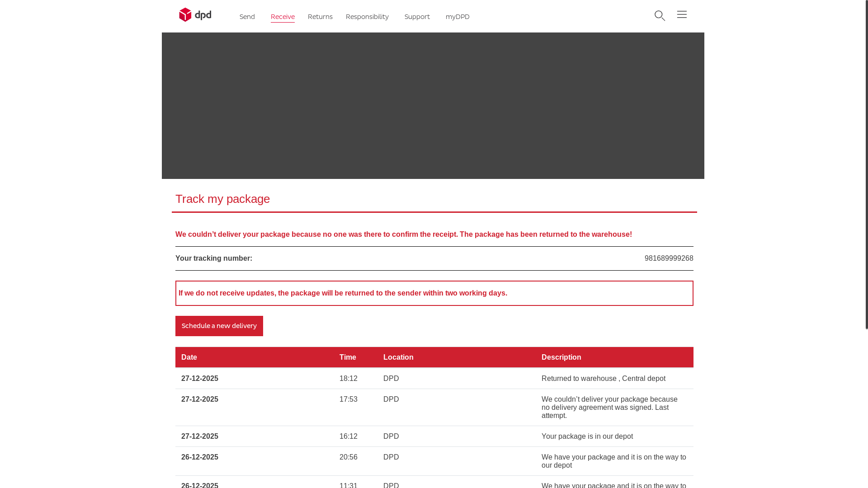
Task: Click the 18:12 time cell
Action: click(349, 379)
